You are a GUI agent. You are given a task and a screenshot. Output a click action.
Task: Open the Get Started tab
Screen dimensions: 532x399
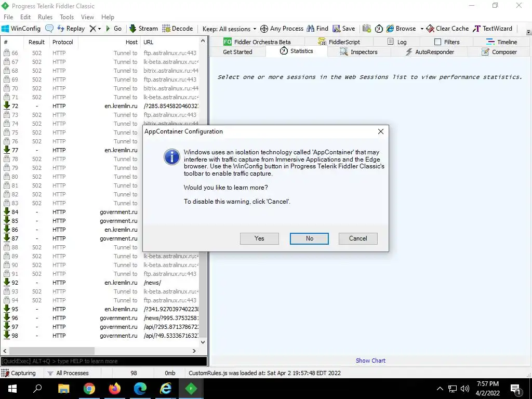237,52
